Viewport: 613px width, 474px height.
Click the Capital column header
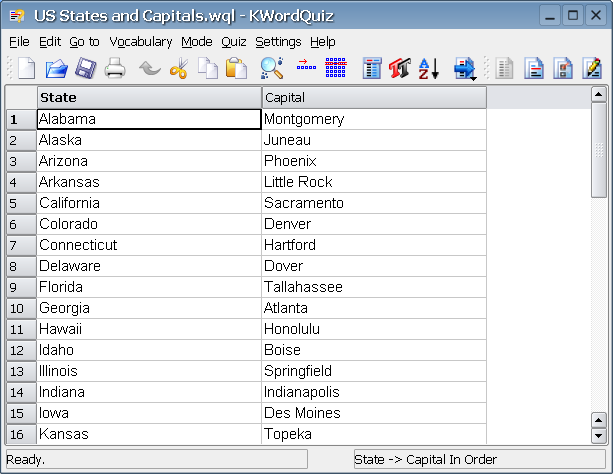click(x=374, y=98)
